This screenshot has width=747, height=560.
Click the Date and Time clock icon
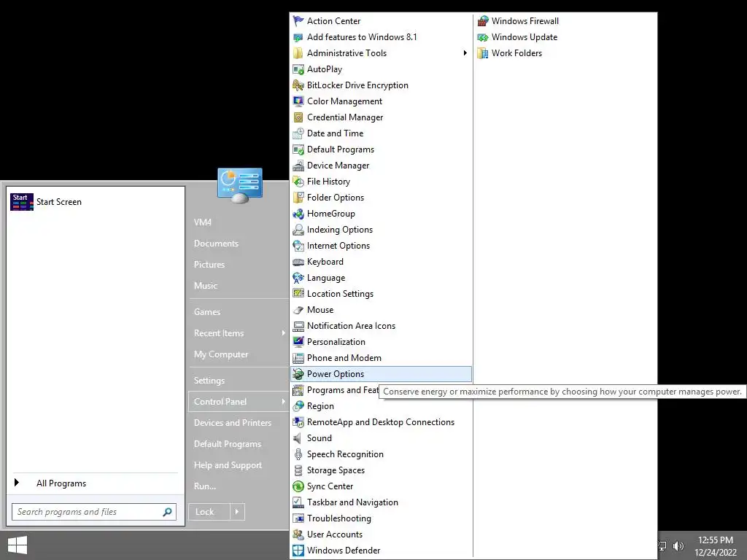[x=298, y=133]
